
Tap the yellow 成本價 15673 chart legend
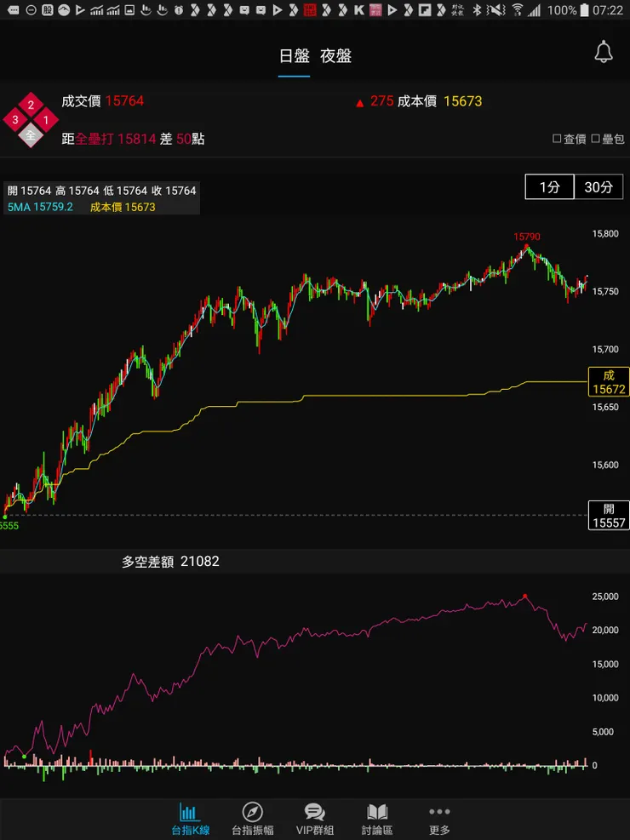tap(123, 207)
